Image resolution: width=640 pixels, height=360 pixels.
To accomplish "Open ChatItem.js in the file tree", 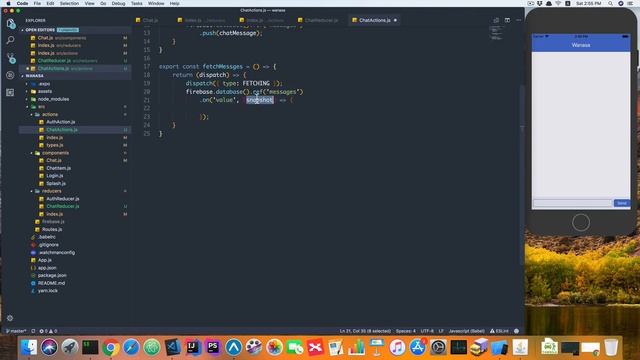I will 58,168.
